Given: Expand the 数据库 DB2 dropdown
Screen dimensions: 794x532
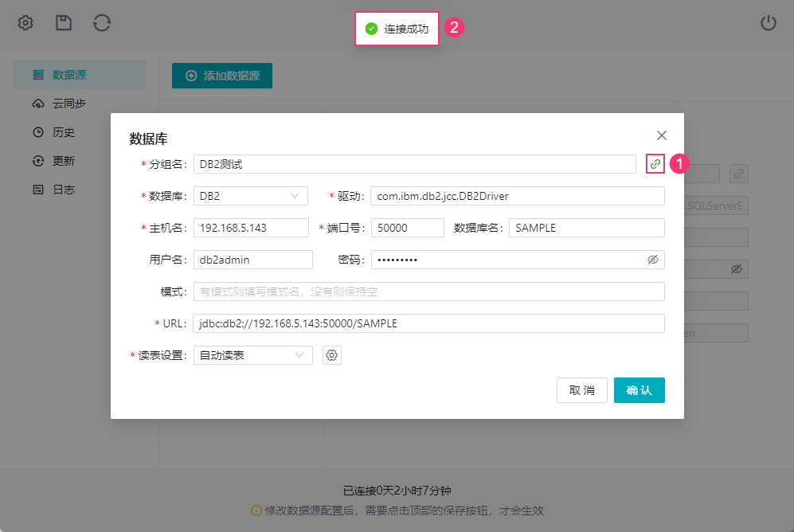Looking at the screenshot, I should coord(251,196).
